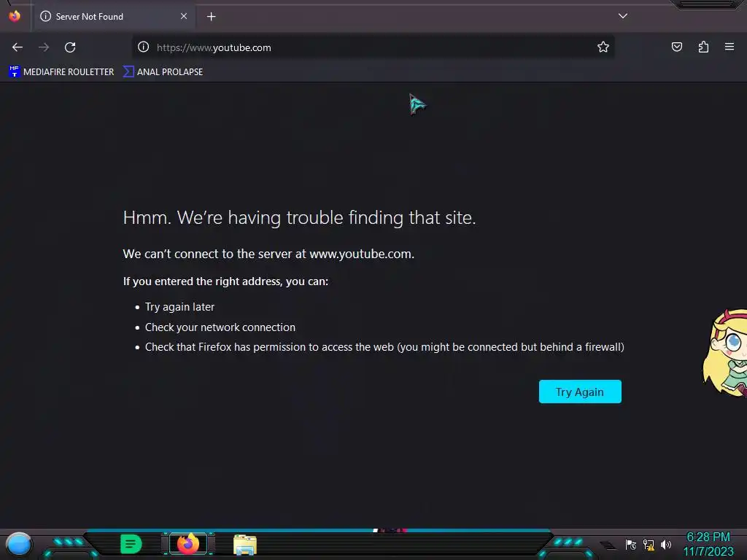Open the Firefox View icon in tab bar
Viewport: 747px width, 560px height.
15,16
